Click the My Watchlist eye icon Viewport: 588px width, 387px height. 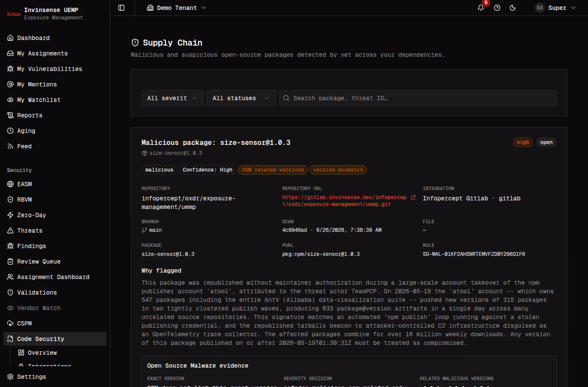pos(10,100)
